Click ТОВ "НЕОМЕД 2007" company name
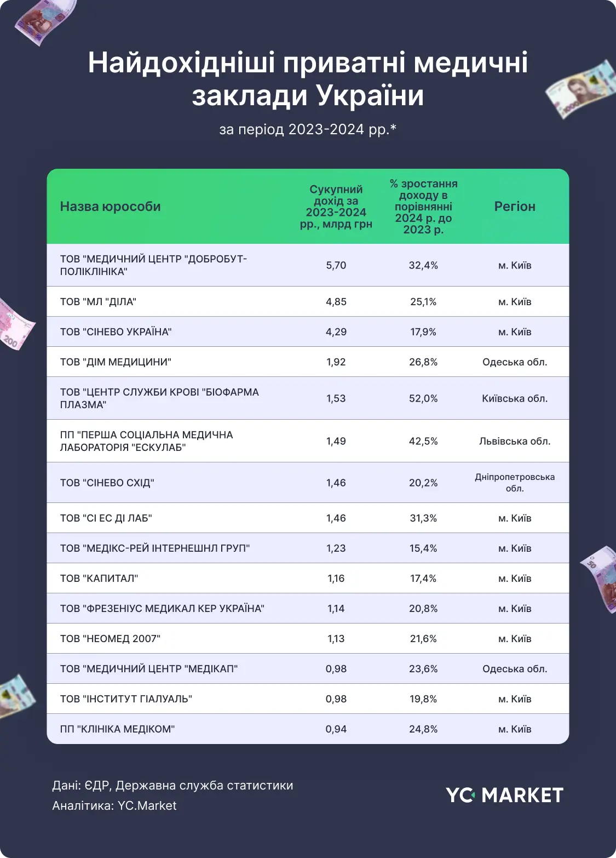The height and width of the screenshot is (858, 616). click(110, 639)
